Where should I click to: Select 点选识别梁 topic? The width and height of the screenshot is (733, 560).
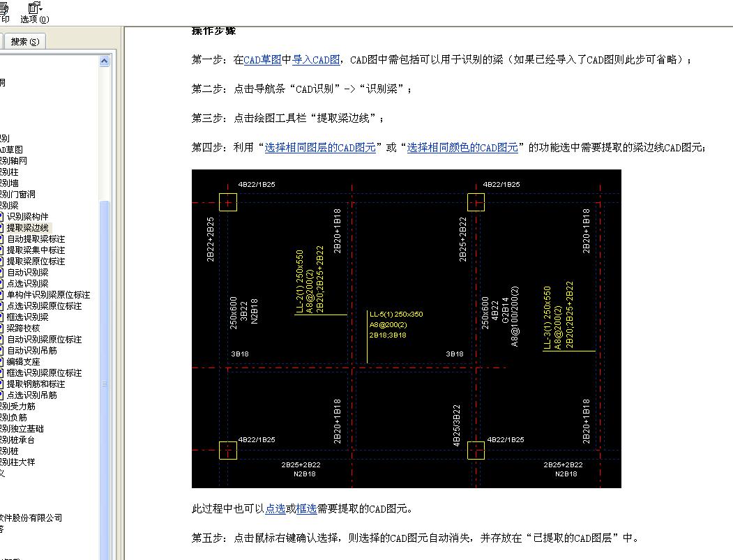pos(28,283)
